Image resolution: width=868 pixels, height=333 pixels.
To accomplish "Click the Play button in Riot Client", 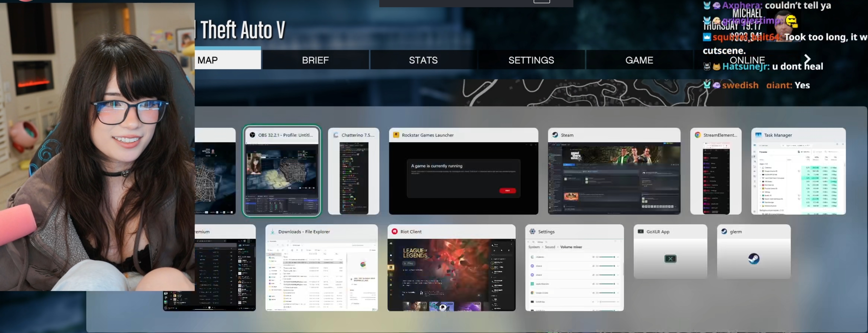I will click(409, 263).
